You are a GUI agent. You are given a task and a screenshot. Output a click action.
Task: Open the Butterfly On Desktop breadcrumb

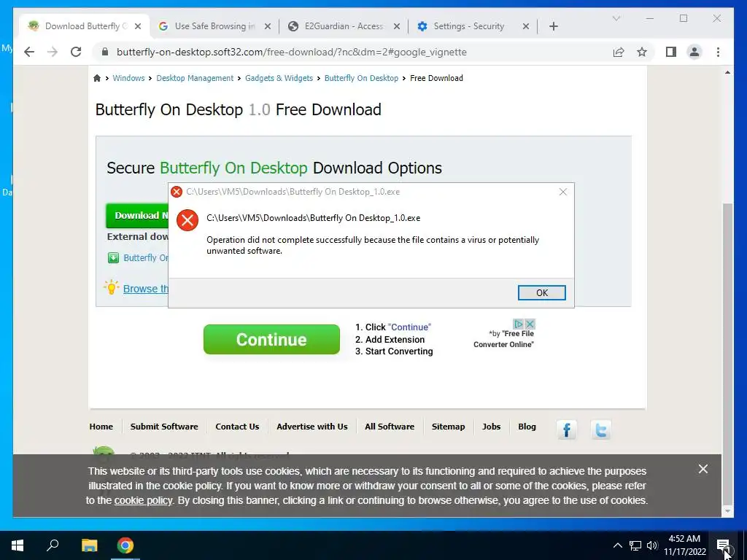[x=361, y=78]
